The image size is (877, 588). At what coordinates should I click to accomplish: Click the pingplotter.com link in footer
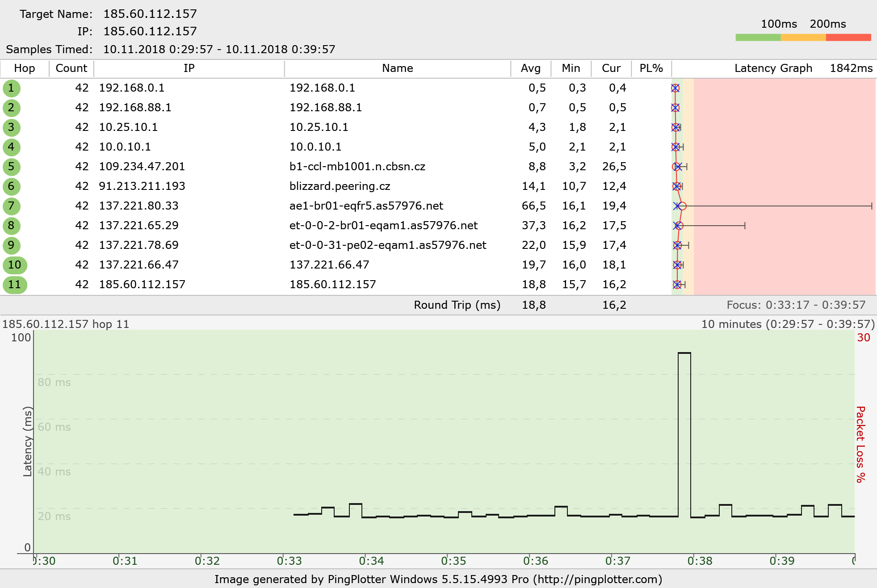pyautogui.click(x=597, y=580)
